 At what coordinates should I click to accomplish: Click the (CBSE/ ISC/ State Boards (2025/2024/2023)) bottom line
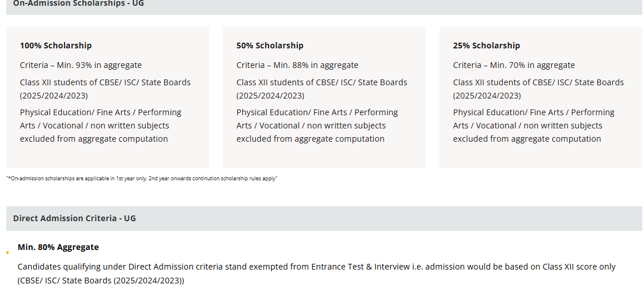pos(101,281)
